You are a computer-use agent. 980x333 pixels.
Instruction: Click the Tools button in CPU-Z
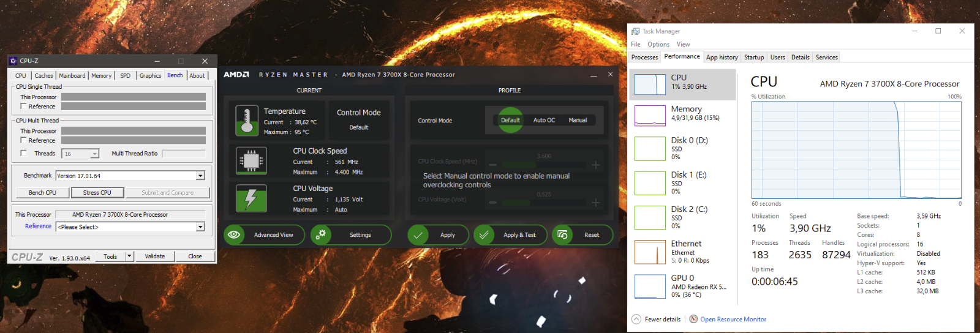[110, 256]
